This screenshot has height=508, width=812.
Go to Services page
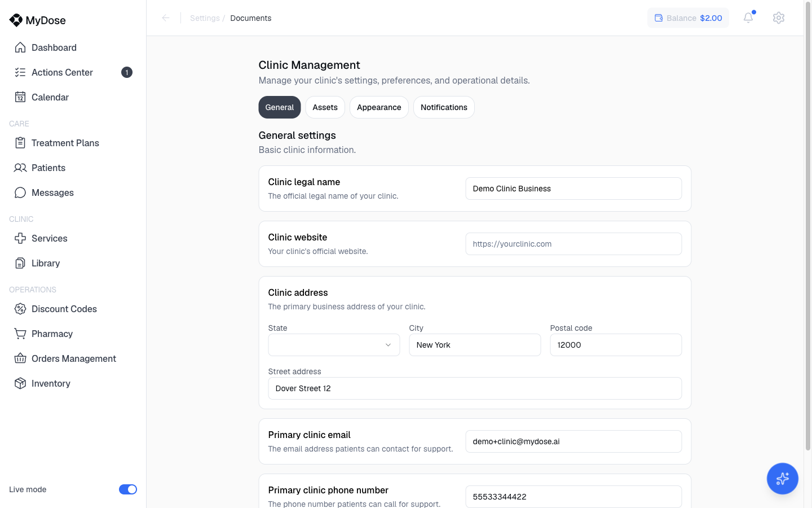[73, 238]
